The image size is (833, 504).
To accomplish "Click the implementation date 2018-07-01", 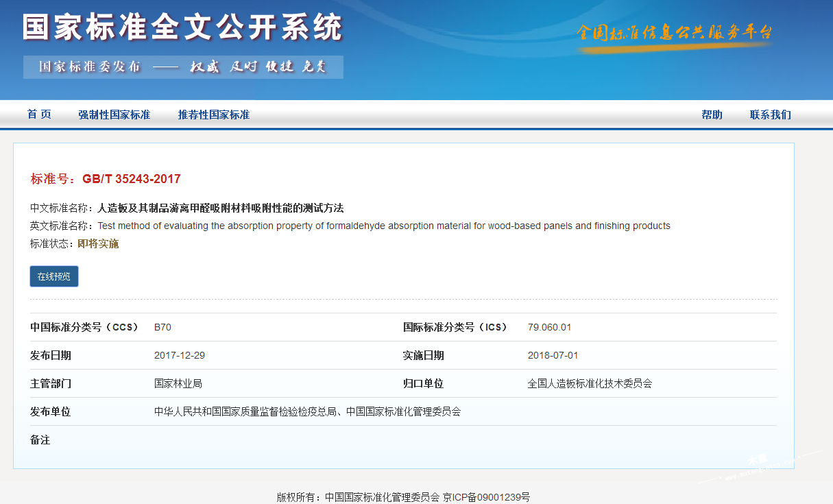I will click(553, 355).
